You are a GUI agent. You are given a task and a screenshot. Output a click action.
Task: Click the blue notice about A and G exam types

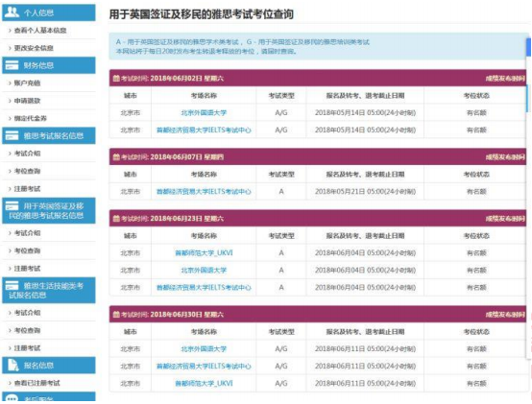click(x=318, y=46)
